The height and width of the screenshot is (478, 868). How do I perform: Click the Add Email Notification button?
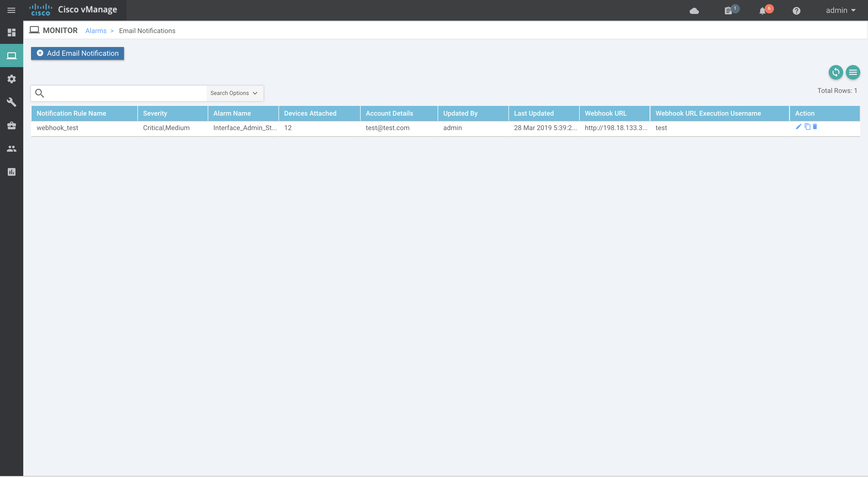click(77, 53)
